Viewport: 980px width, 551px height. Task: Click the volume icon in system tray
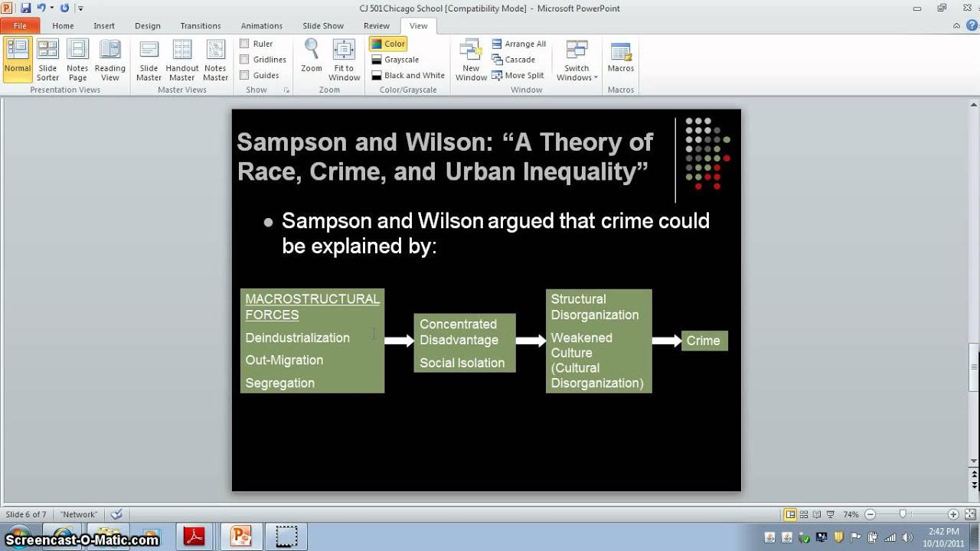pos(909,536)
